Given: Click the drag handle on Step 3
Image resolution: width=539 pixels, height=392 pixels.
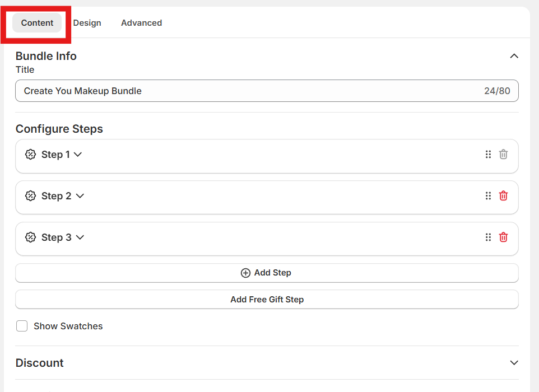Looking at the screenshot, I should pos(488,237).
